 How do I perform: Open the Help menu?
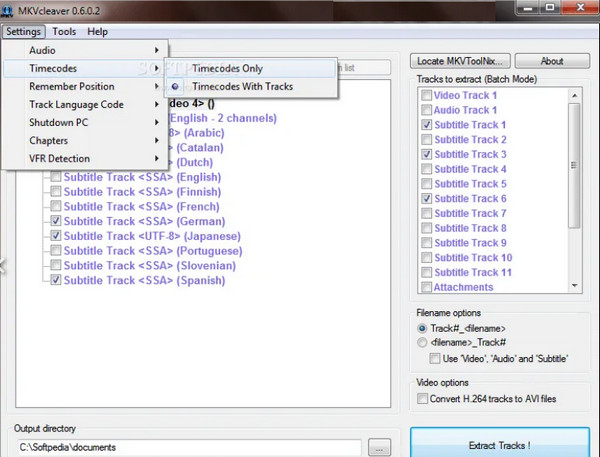click(x=97, y=31)
